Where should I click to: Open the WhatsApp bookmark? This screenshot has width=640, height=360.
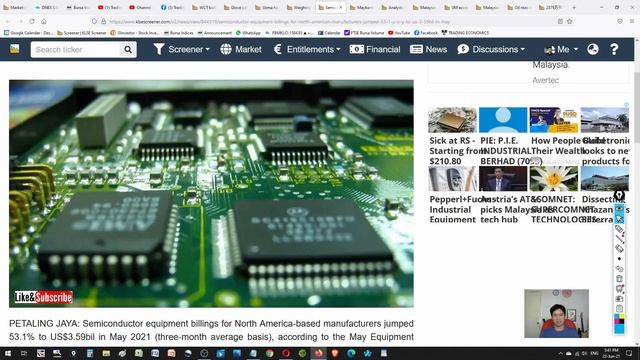pyautogui.click(x=248, y=33)
